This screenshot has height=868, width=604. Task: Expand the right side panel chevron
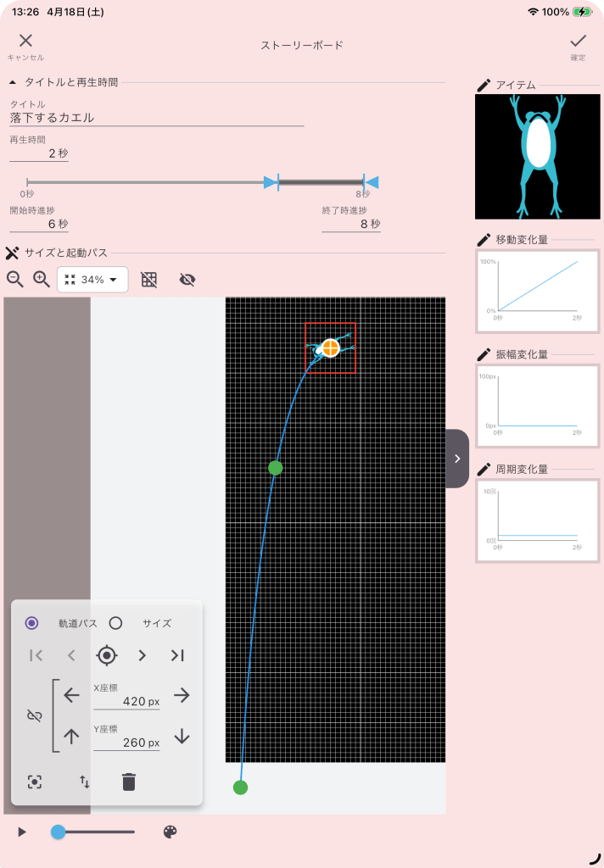457,459
